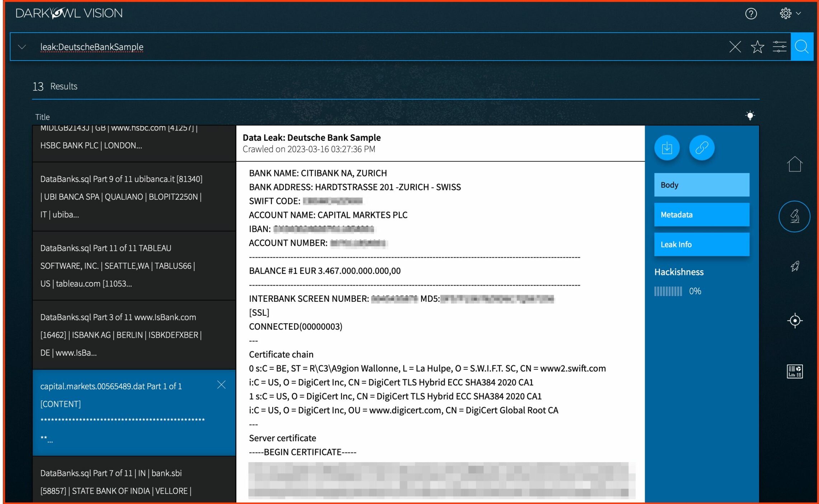Viewport: 819px width, 504px height.
Task: Switch to the Metadata tab
Action: click(x=702, y=215)
